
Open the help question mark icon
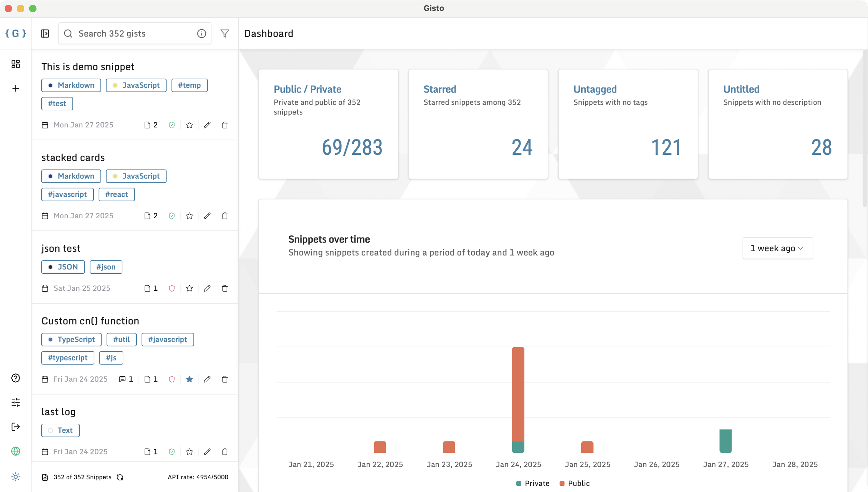coord(16,378)
